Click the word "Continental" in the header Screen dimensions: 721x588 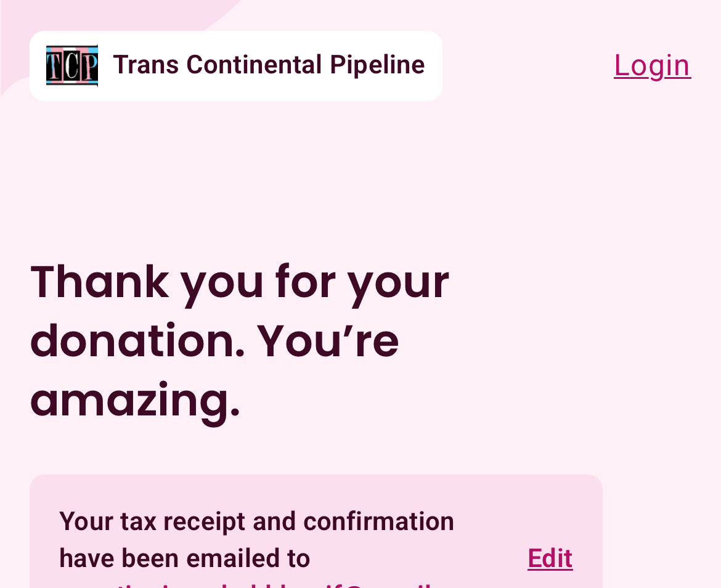coord(254,65)
